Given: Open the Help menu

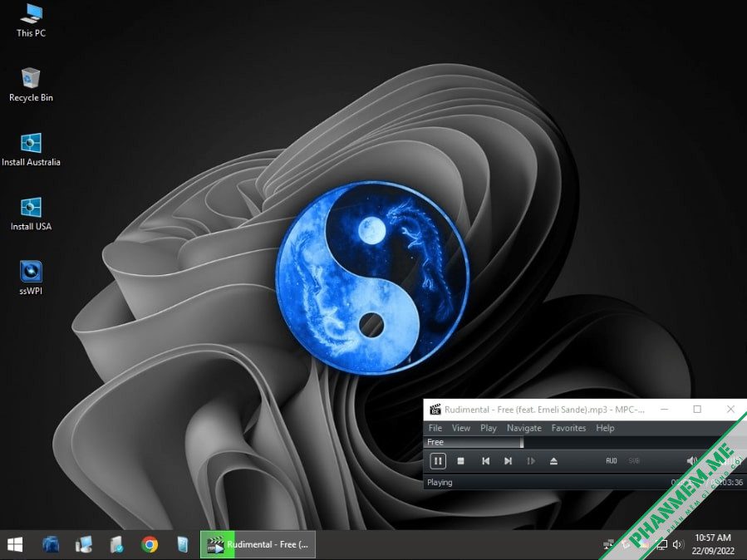Looking at the screenshot, I should point(605,428).
